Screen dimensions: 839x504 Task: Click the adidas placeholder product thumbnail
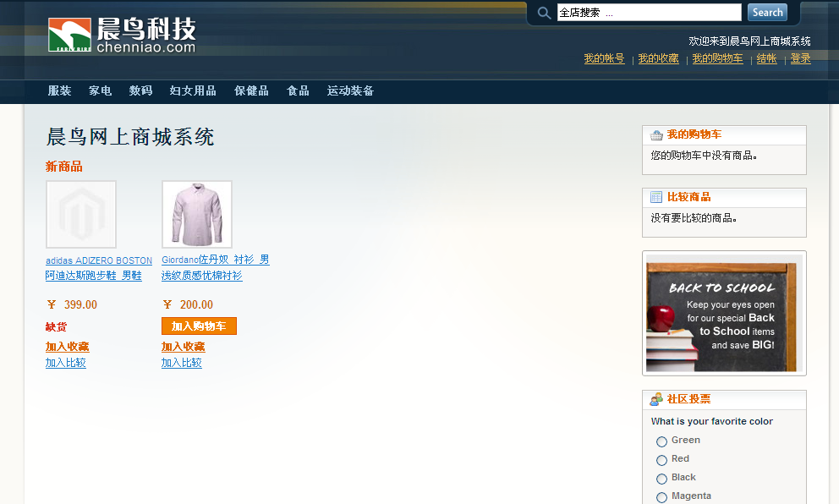tap(81, 214)
